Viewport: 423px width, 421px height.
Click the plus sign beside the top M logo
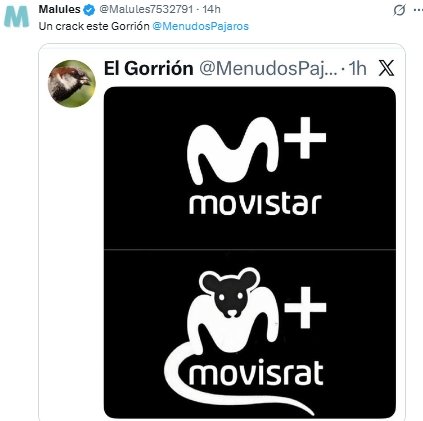pyautogui.click(x=305, y=138)
